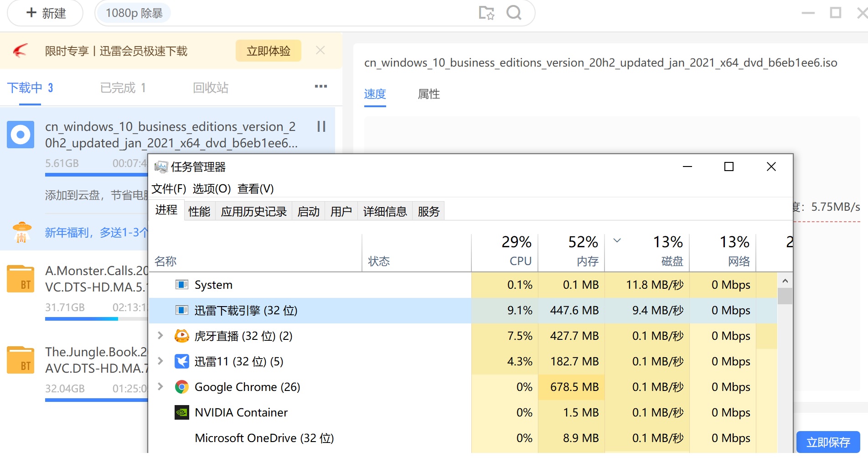Open the search magnifier in Thunder
Screen dimensions: 868x458
tap(514, 13)
